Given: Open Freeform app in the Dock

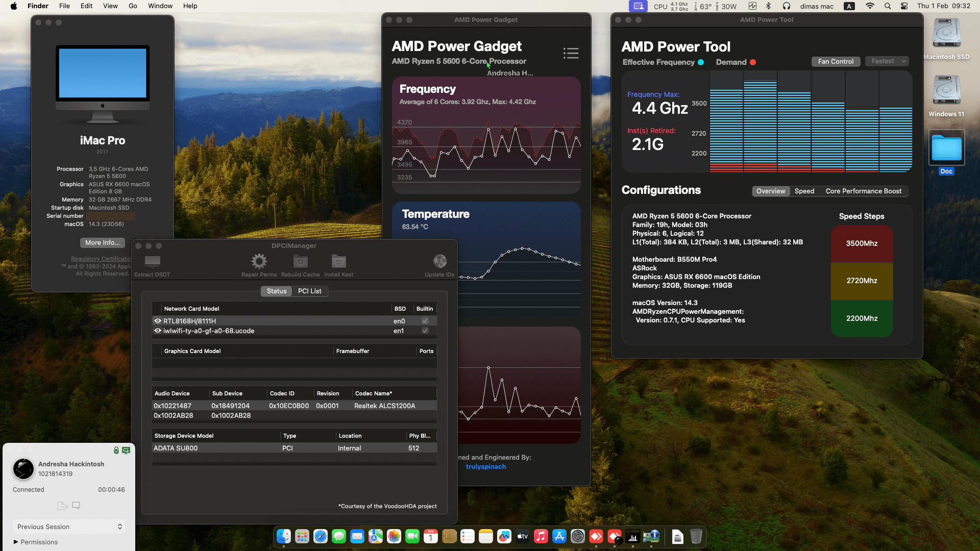Looking at the screenshot, I should pyautogui.click(x=504, y=536).
